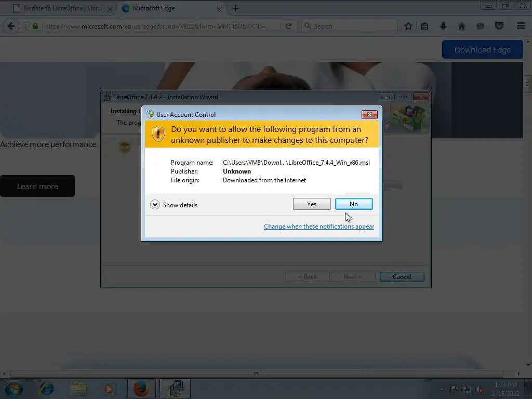This screenshot has width=532, height=399.
Task: Click Yes in User Account Control dialog
Action: (x=312, y=204)
